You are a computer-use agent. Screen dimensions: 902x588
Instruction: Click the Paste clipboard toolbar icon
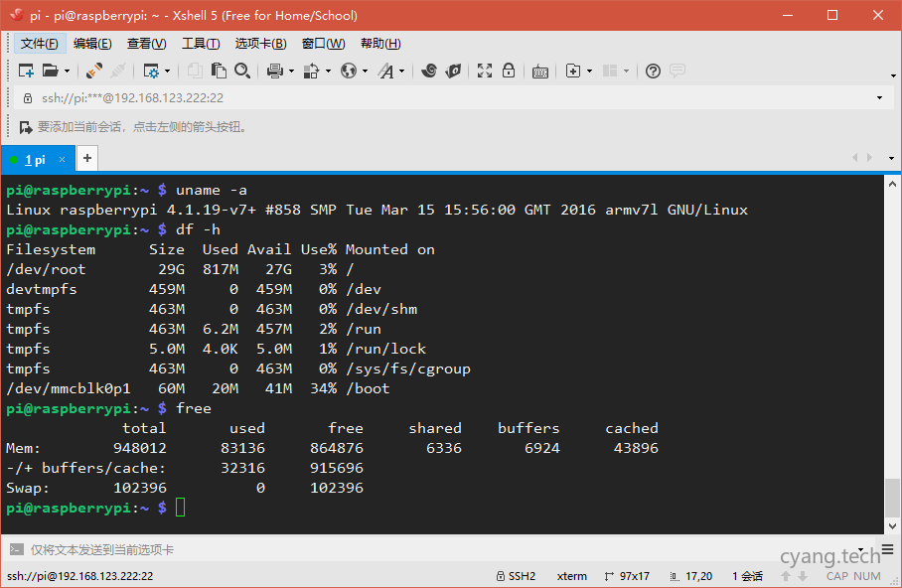[218, 71]
